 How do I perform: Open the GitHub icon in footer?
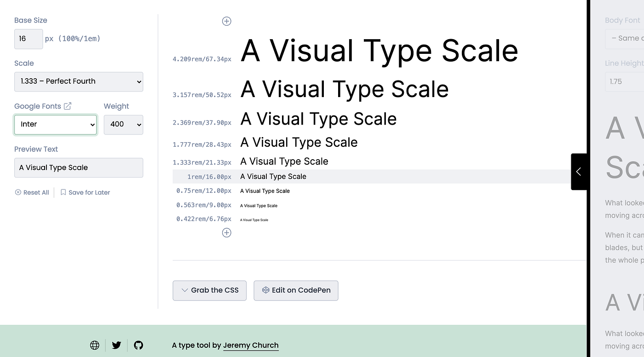138,345
